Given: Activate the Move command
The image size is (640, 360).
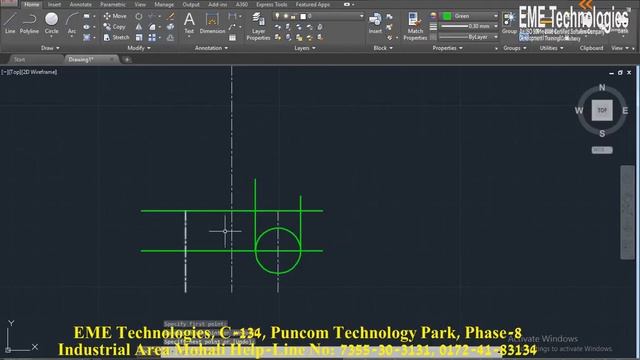Looking at the screenshot, I should point(115,16).
